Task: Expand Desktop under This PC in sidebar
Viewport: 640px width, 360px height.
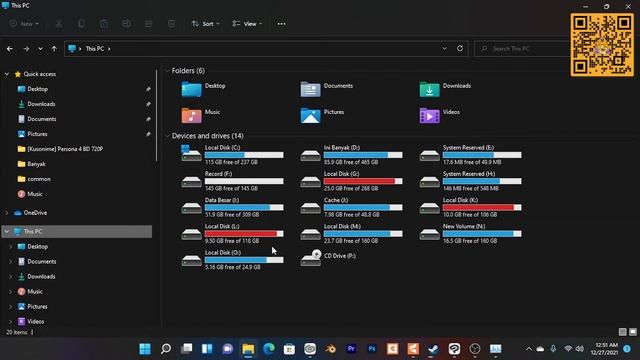Action: 11,247
